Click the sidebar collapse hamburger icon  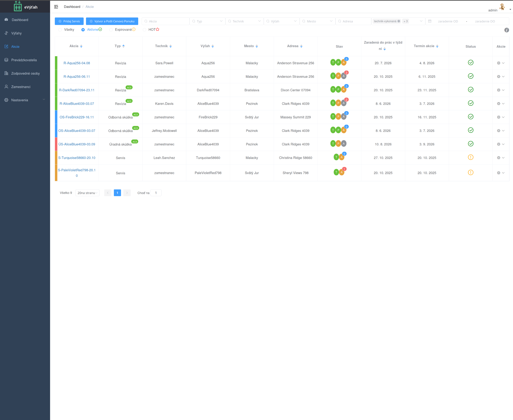coord(56,7)
